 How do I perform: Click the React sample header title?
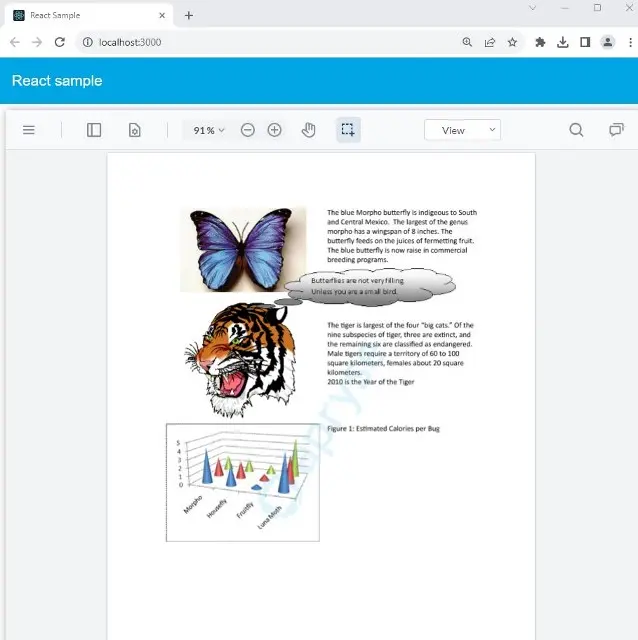point(57,80)
